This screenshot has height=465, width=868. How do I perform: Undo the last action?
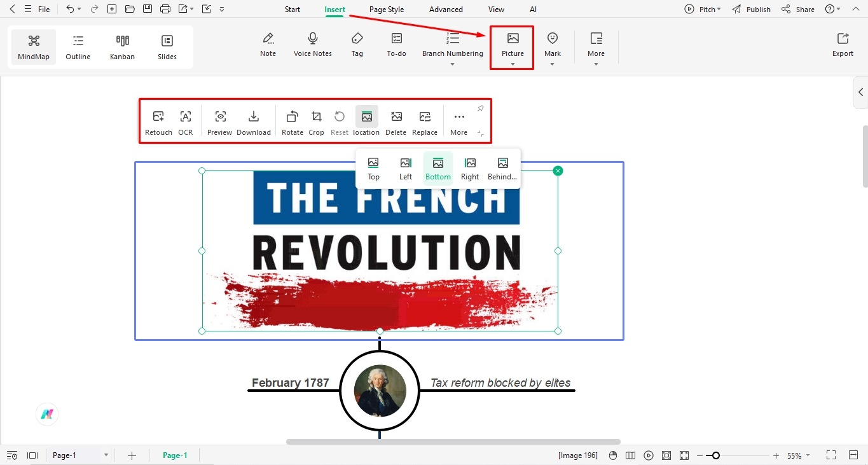[70, 9]
